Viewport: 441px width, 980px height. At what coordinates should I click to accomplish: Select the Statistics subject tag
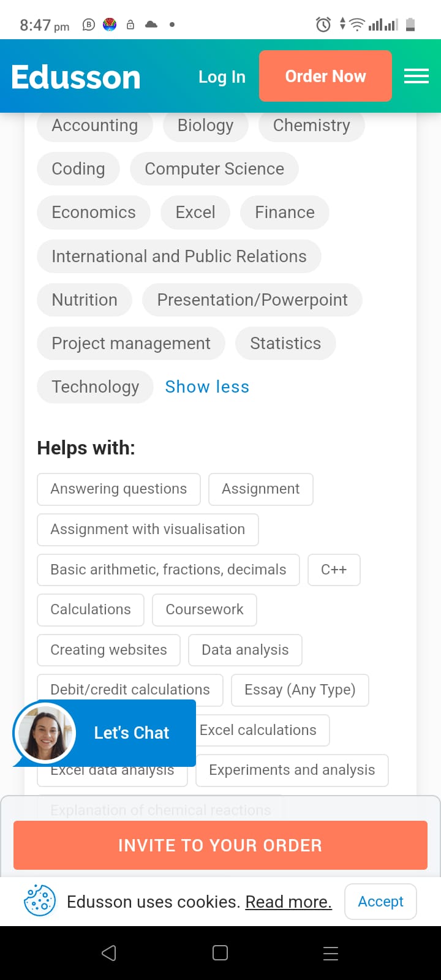(x=285, y=343)
